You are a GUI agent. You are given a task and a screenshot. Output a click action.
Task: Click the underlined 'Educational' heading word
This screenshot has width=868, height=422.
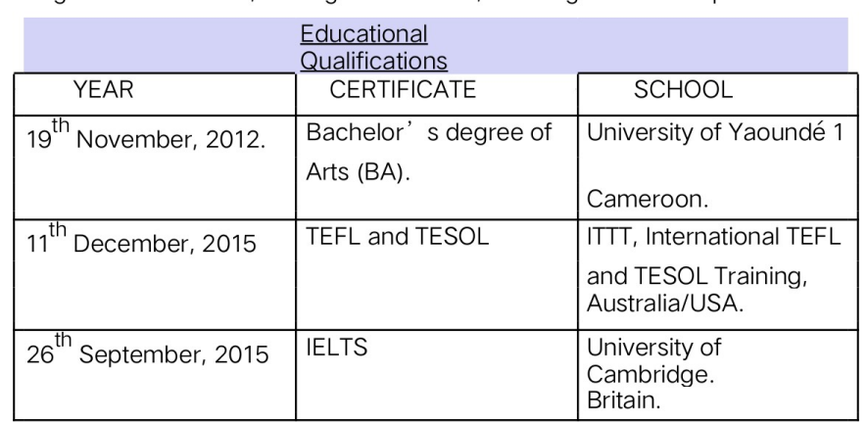click(363, 34)
